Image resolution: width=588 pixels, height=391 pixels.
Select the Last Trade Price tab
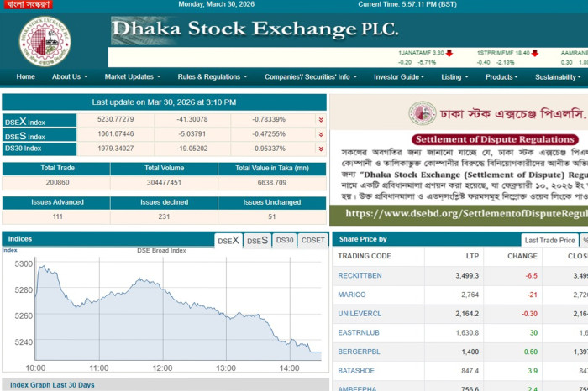(549, 240)
